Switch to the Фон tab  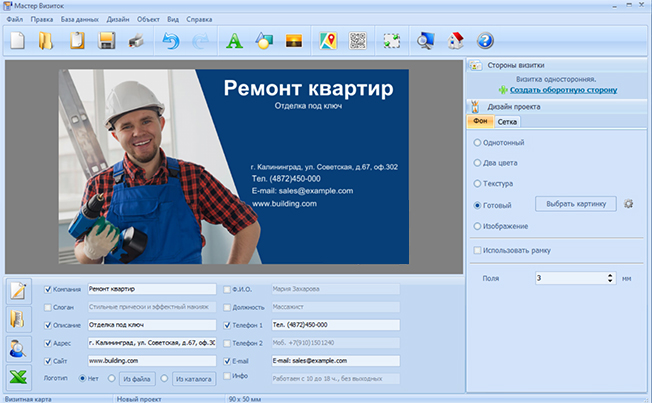tap(480, 121)
